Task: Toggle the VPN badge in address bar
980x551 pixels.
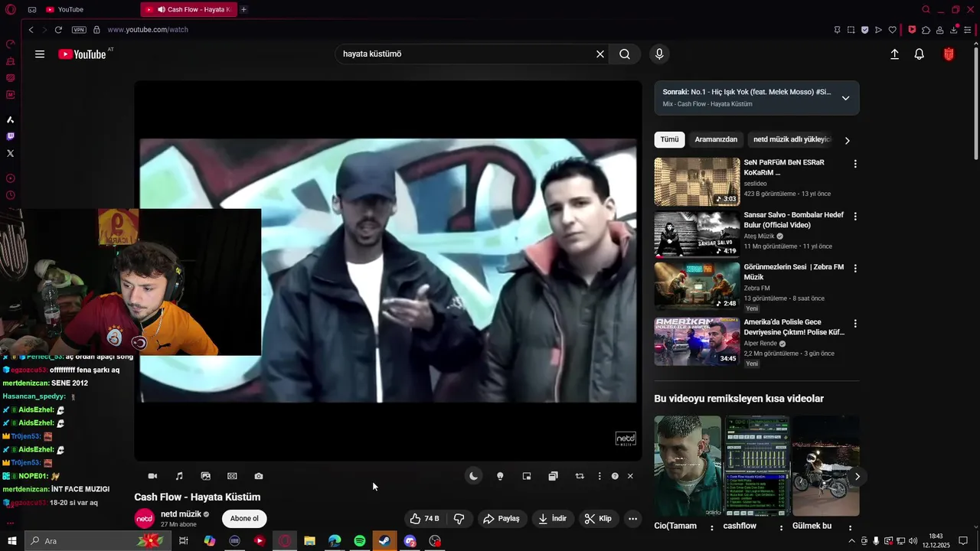Action: coord(79,30)
